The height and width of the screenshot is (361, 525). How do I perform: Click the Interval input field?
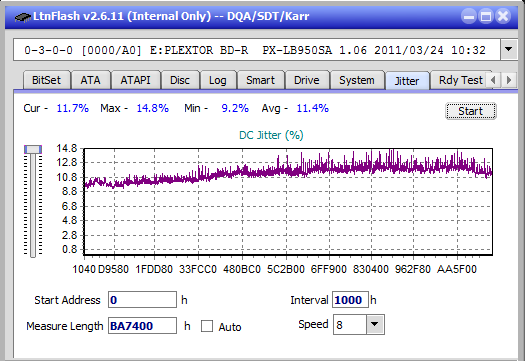[x=350, y=300]
